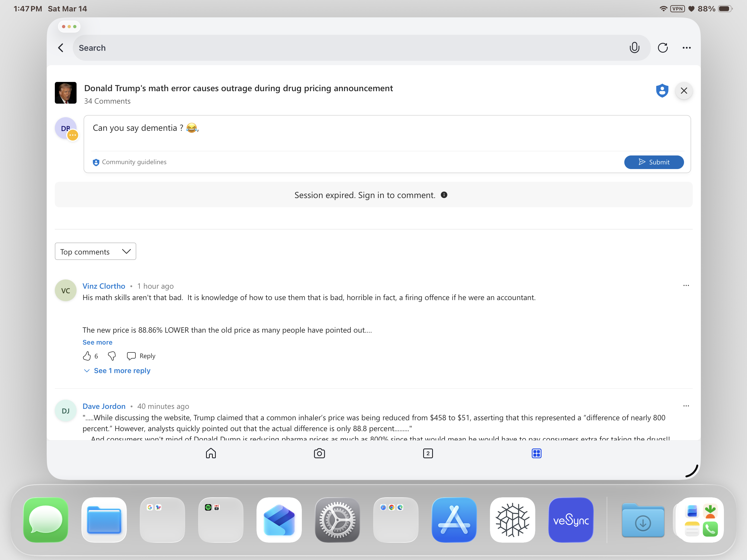Tap the home icon in bottom bar
747x560 pixels.
(211, 453)
